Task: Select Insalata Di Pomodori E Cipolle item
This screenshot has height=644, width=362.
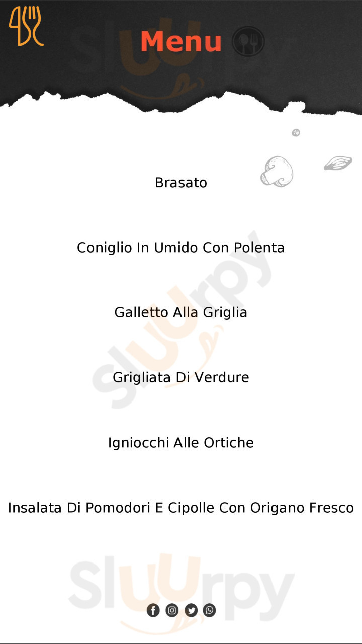Action: [181, 508]
